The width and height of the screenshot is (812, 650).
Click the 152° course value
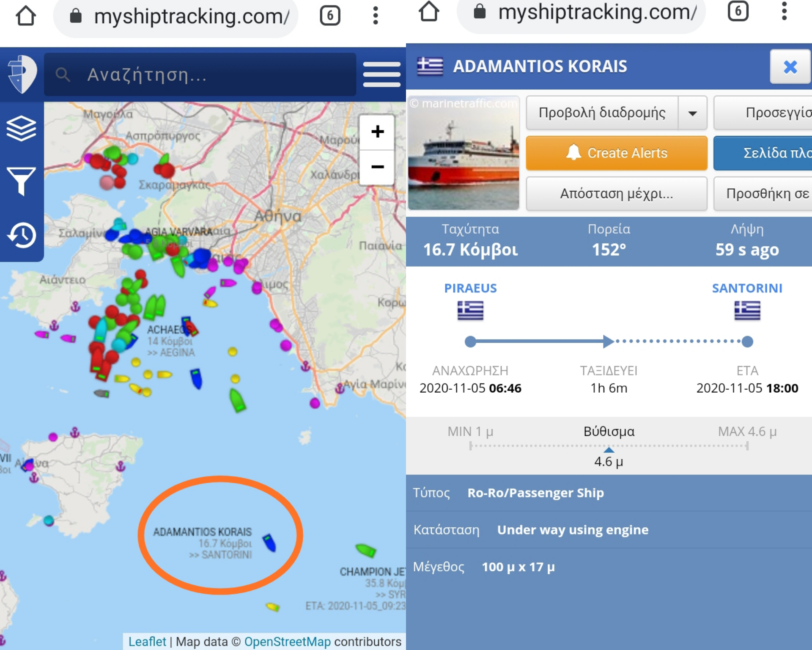[609, 250]
